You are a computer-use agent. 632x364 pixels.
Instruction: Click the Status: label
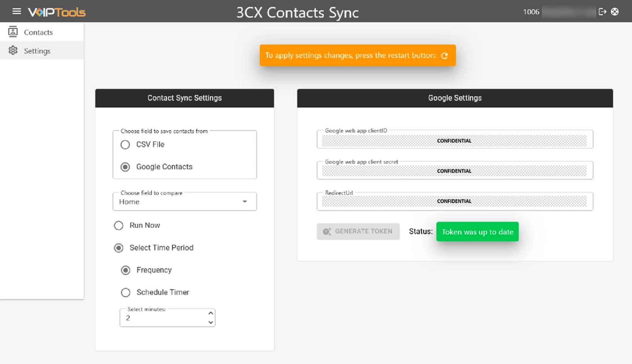(x=421, y=231)
